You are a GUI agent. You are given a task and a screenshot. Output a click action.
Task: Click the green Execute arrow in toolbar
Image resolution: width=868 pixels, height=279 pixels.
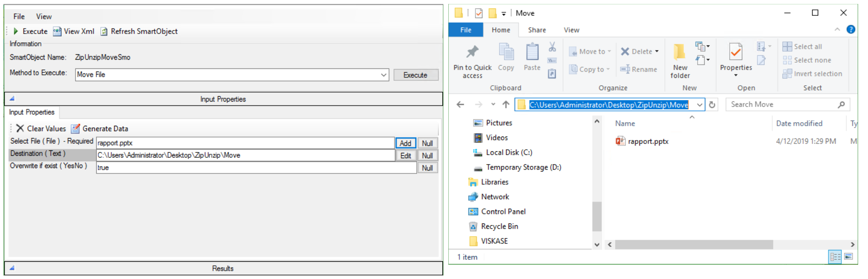16,31
